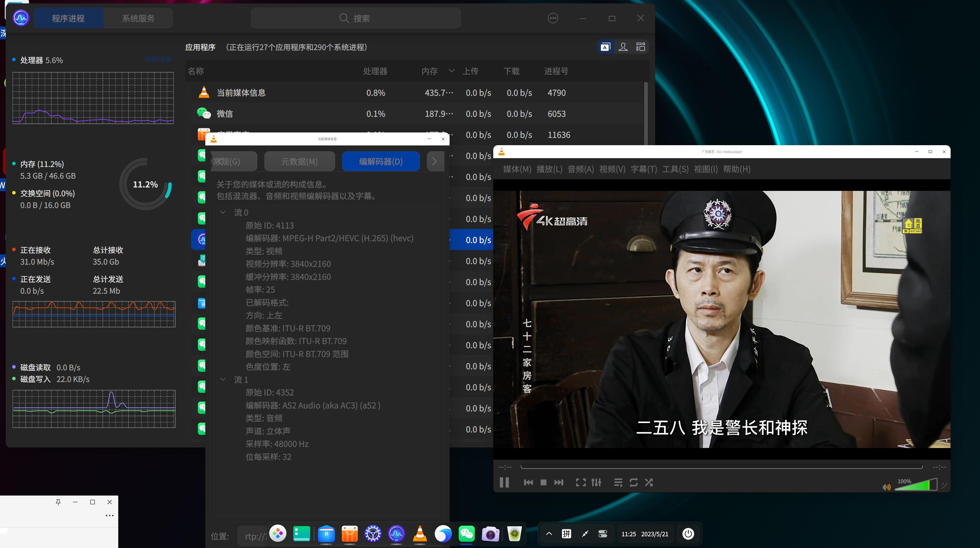Open the 内存 column sort dropdown

click(x=452, y=71)
